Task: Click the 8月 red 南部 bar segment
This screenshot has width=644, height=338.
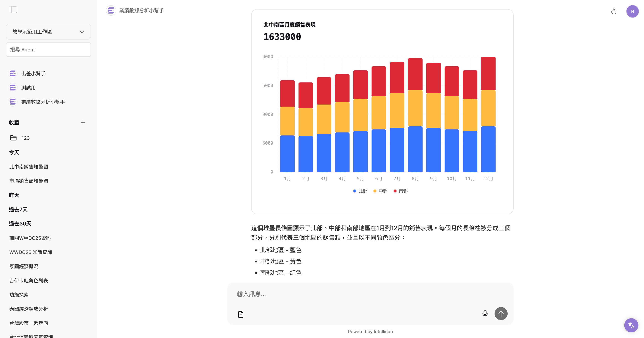Action: tap(415, 74)
